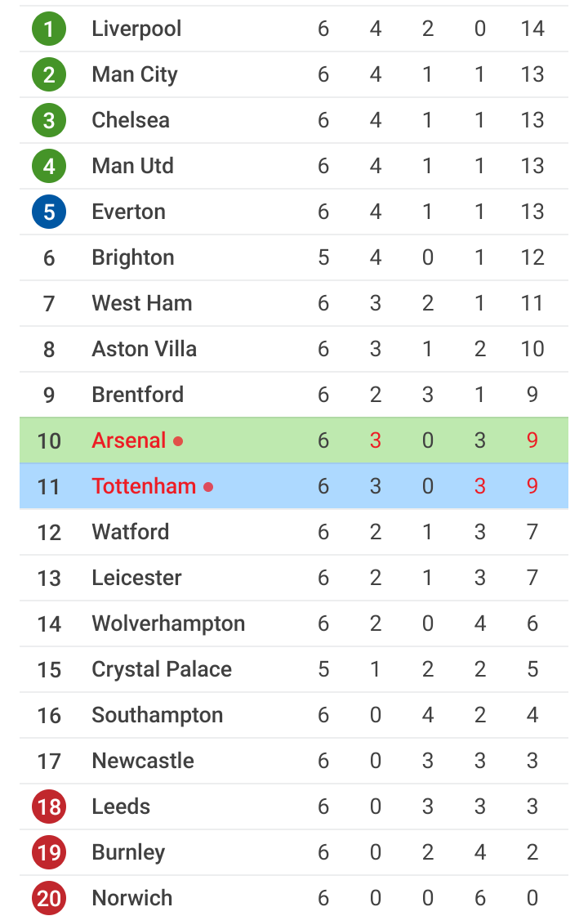Click the red position 19 badge
Viewport: 588px width, 916px height.
49,852
